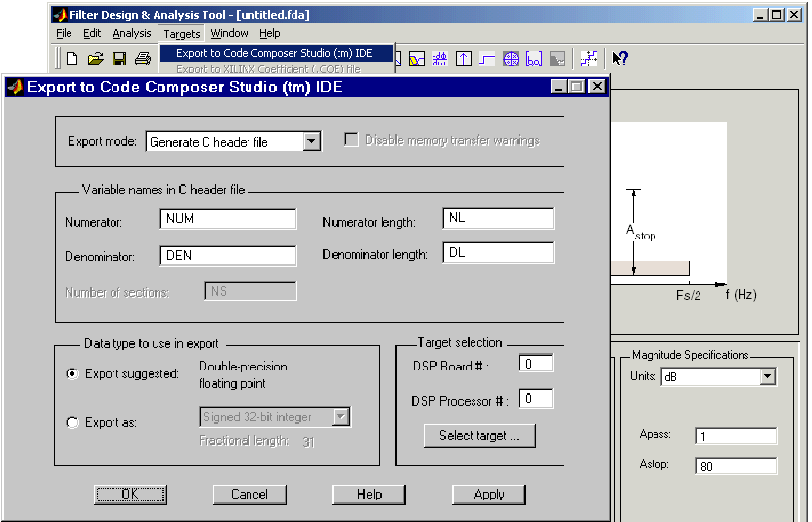Screen dimensions: 812x522
Task: Click the Help button in dialog
Action: pos(369,494)
